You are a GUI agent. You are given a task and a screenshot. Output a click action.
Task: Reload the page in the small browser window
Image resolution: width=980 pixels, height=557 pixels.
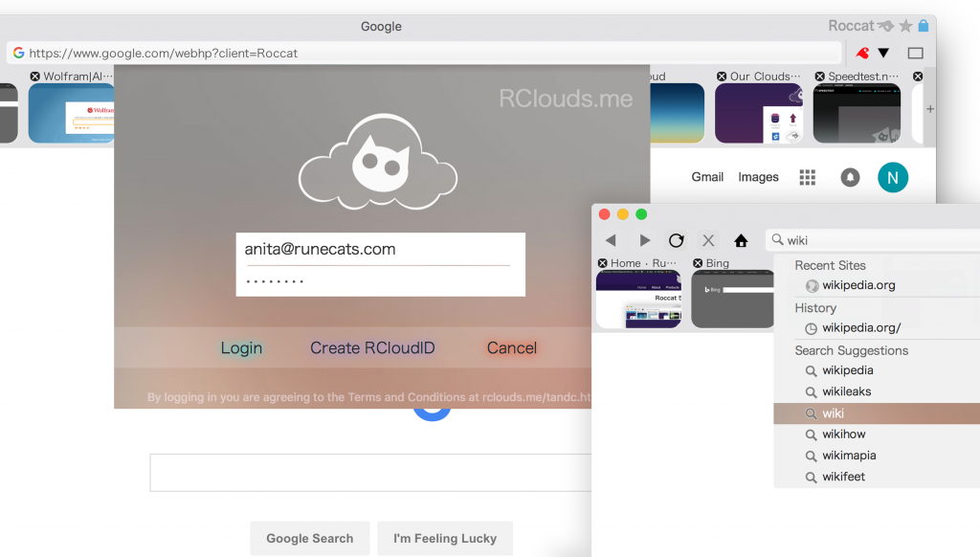677,240
